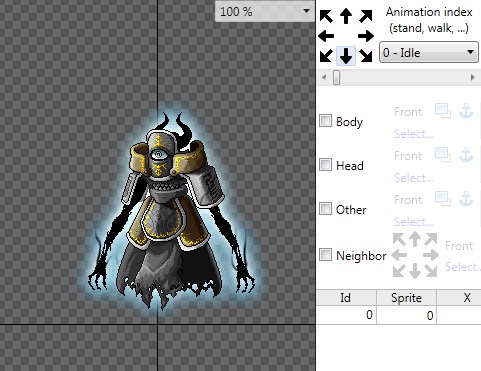Viewport: 481px width, 371px height.
Task: Click the Front label for Neighbor
Action: [x=459, y=246]
